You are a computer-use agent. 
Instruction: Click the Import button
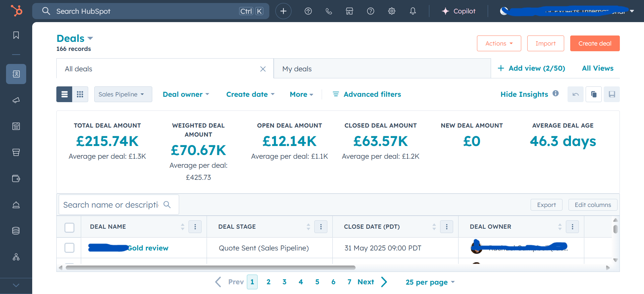click(x=546, y=44)
